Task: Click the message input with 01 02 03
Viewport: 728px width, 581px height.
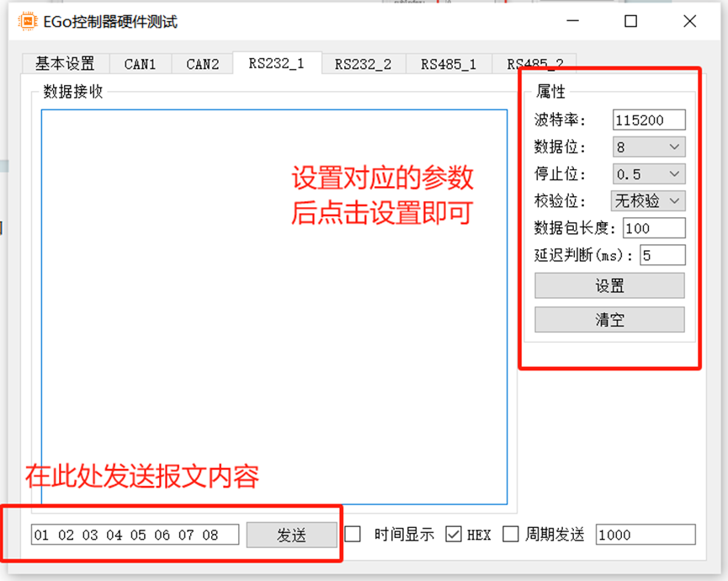Action: click(136, 535)
